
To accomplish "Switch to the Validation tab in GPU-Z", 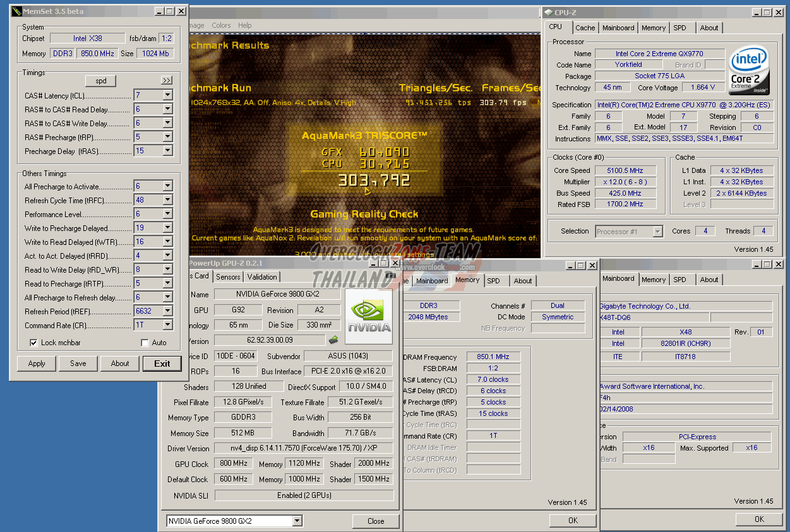I will click(262, 277).
